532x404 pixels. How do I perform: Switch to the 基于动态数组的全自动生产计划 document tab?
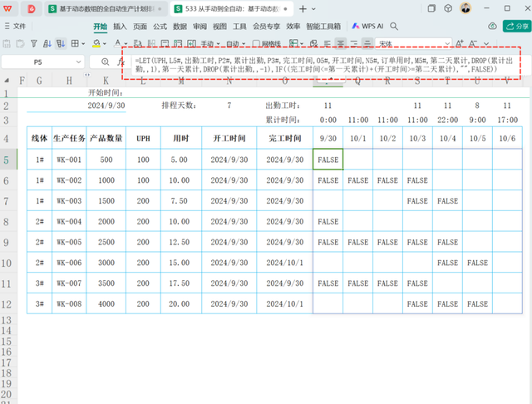pyautogui.click(x=106, y=9)
